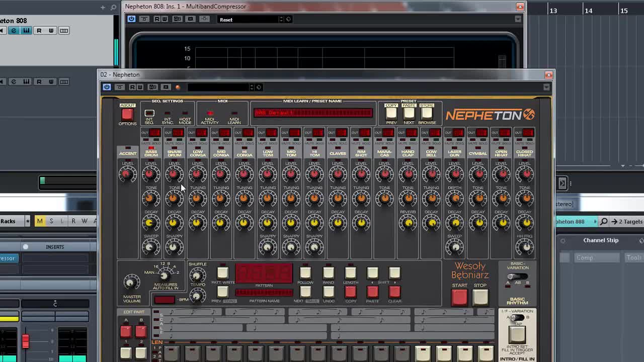Screen dimensions: 644x362
Task: Click the red START button
Action: (459, 297)
